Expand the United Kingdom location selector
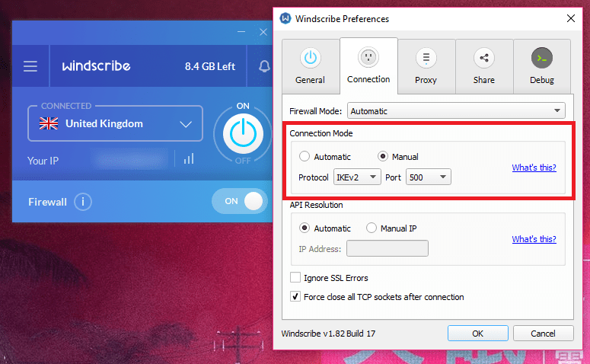590x364 pixels. (116, 123)
